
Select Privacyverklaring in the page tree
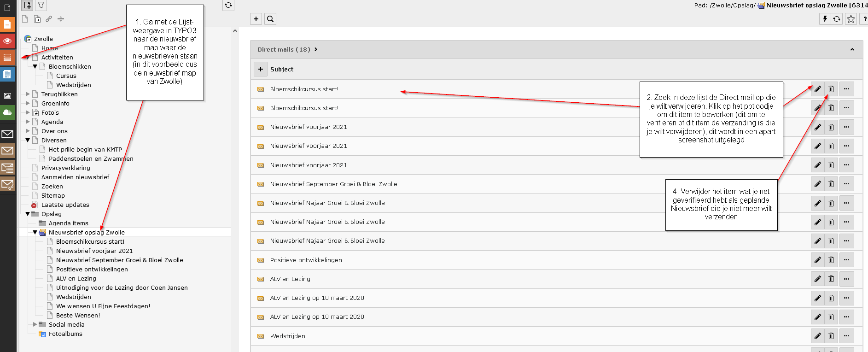coord(65,168)
